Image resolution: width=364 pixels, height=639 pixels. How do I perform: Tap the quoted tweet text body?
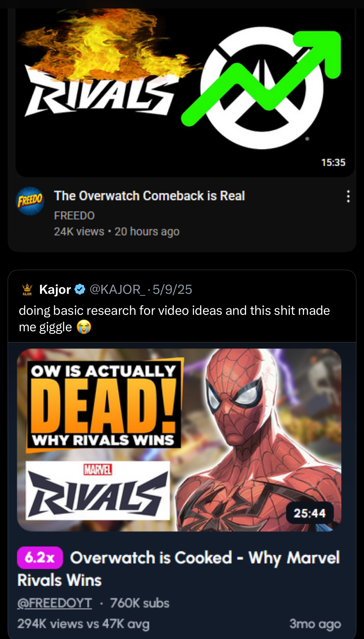click(x=174, y=319)
